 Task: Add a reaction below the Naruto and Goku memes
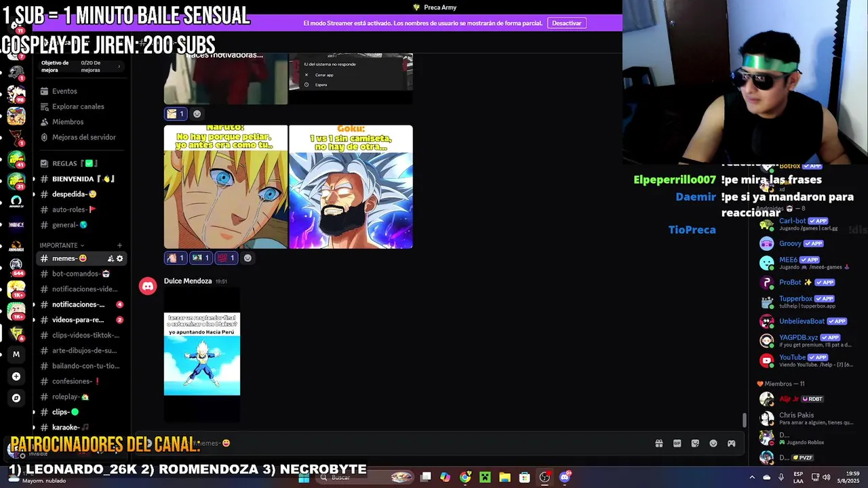[x=248, y=258]
